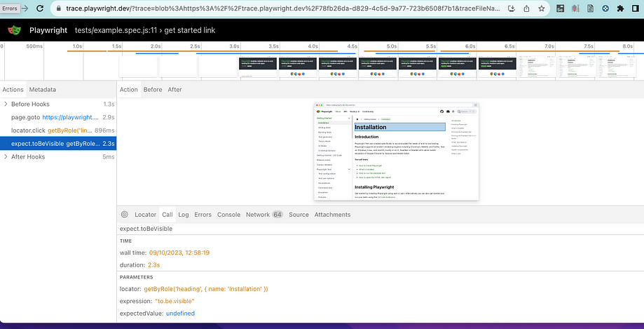Click the 4.5s timeline marker
The image size is (644, 329).
352,46
